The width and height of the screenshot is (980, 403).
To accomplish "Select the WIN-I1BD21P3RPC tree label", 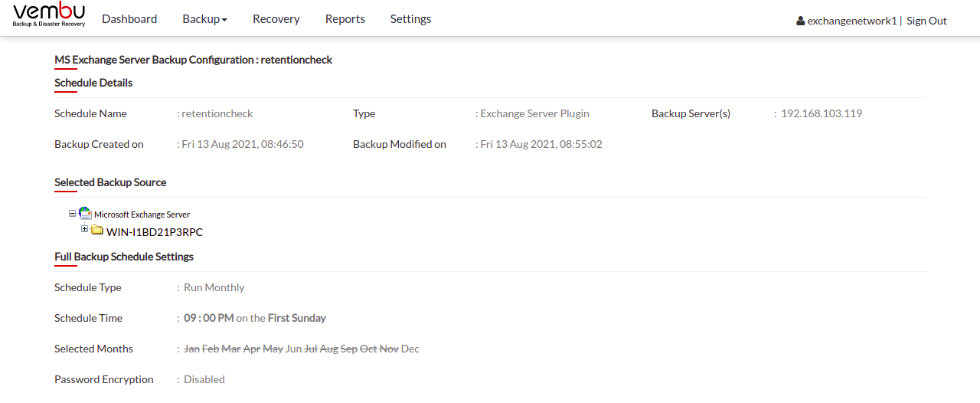I will (155, 232).
